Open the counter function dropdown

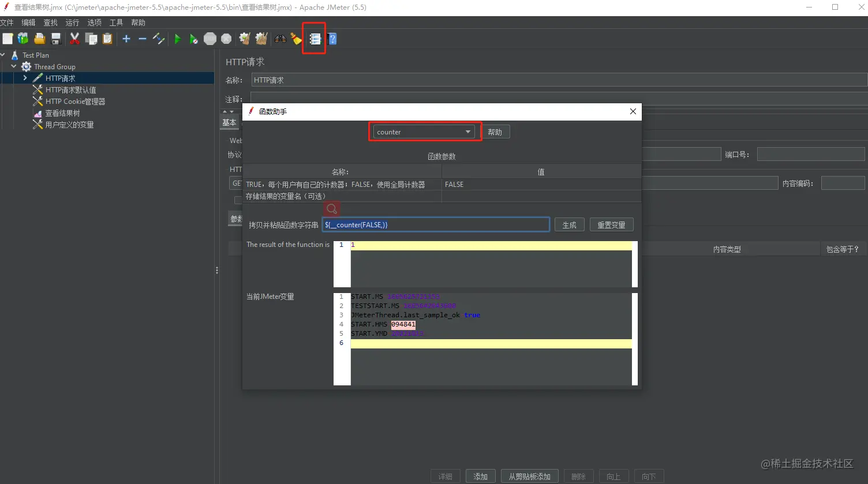coord(424,132)
